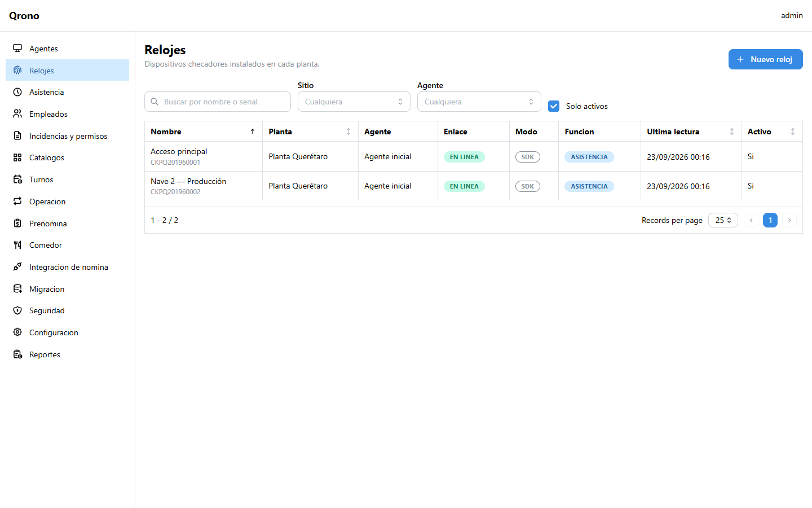This screenshot has height=508, width=812.
Task: Click Planta Querétaro in Acceso principal row
Action: point(298,156)
